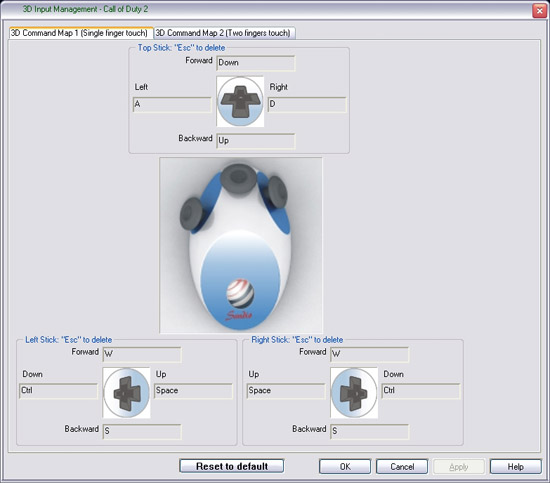Image resolution: width=550 pixels, height=483 pixels.
Task: Select Left Stick Forward field 'W'
Action: click(x=142, y=354)
